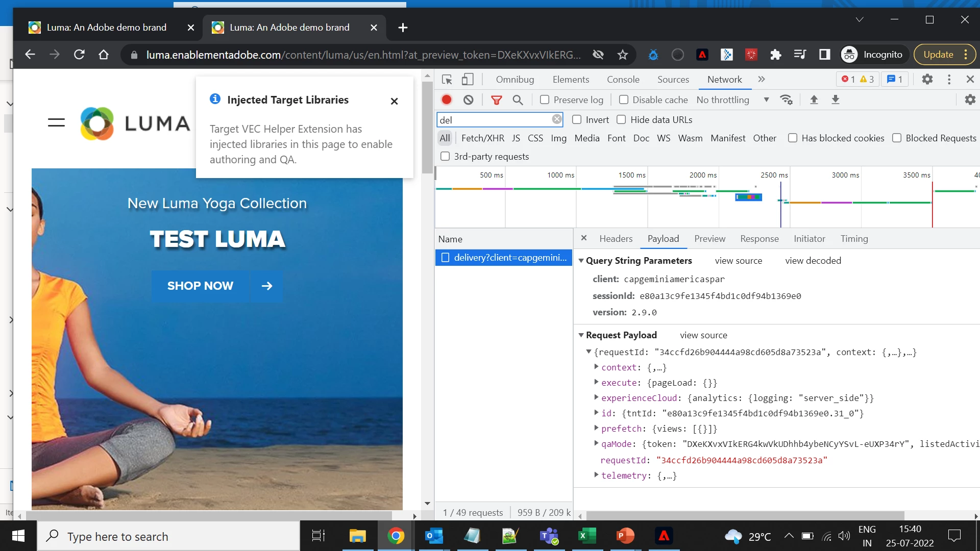980x551 pixels.
Task: Click view decoded link
Action: (x=813, y=261)
